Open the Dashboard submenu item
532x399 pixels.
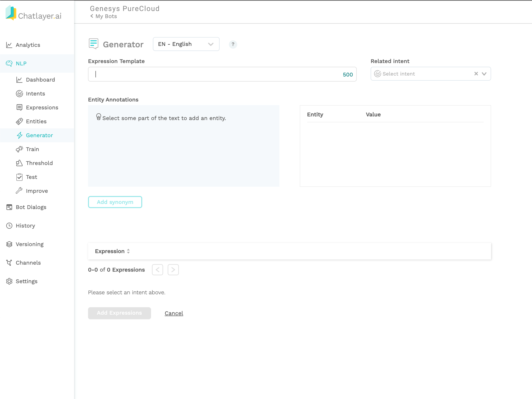[37, 80]
